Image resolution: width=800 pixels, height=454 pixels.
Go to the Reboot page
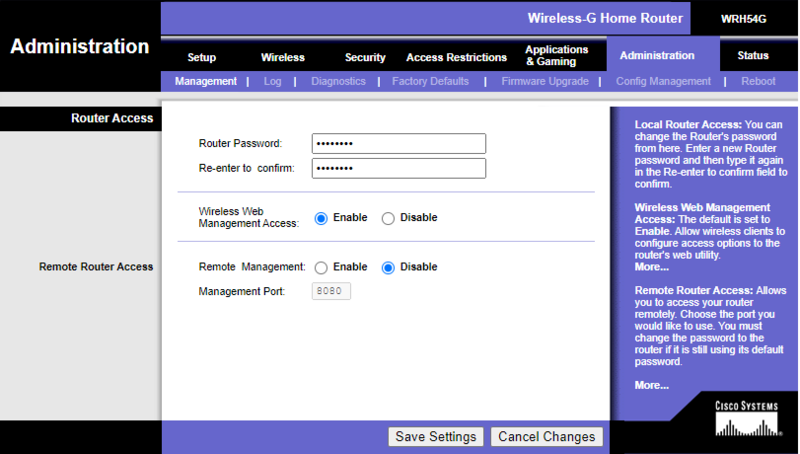(x=758, y=81)
